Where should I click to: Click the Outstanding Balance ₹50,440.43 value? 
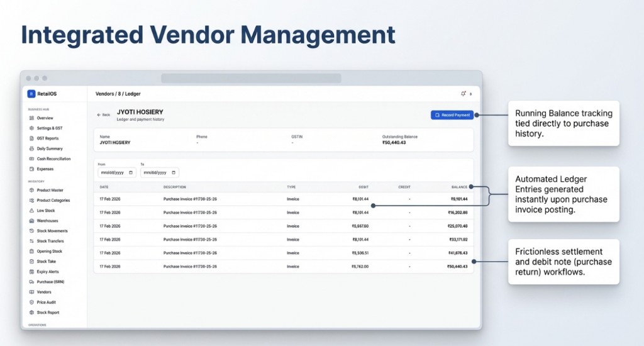pyautogui.click(x=394, y=143)
